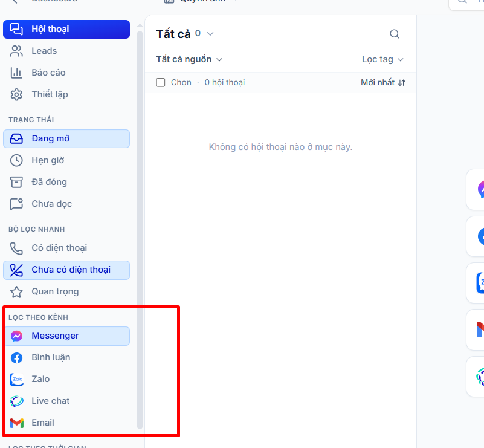
Task: Open Thiết lập settings
Action: coord(66,94)
